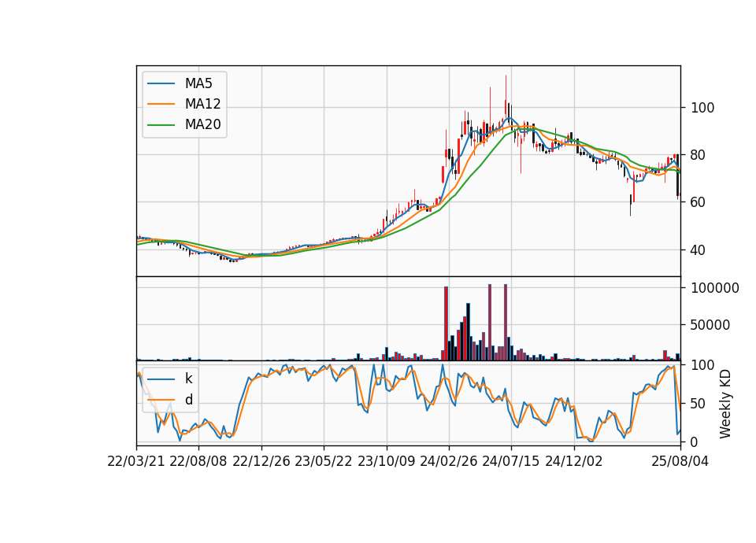
Task: Click the price axis value 80
Action: tap(699, 155)
